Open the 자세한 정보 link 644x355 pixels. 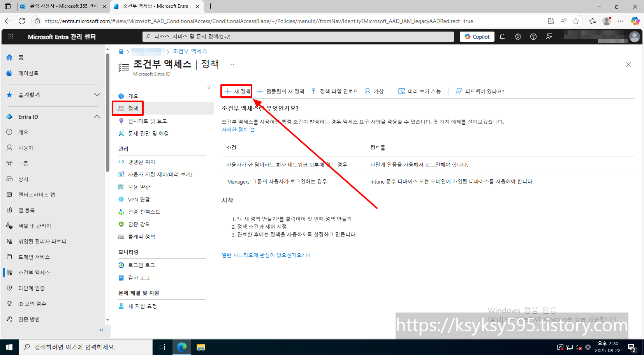238,130
